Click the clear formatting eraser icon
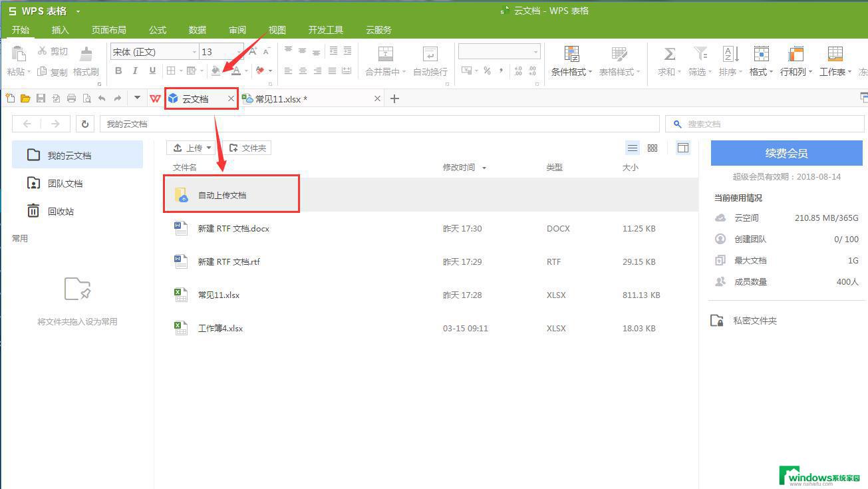 click(x=260, y=71)
